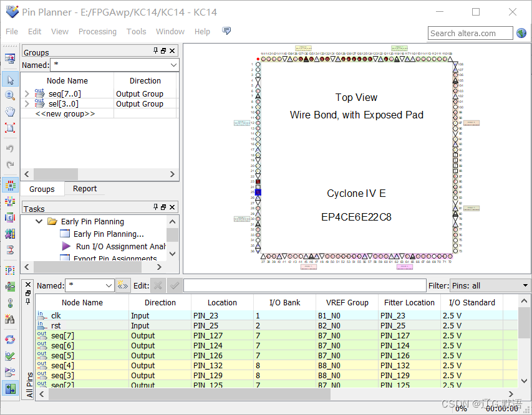
Task: Click the differential pin pair icon
Action: point(10,250)
